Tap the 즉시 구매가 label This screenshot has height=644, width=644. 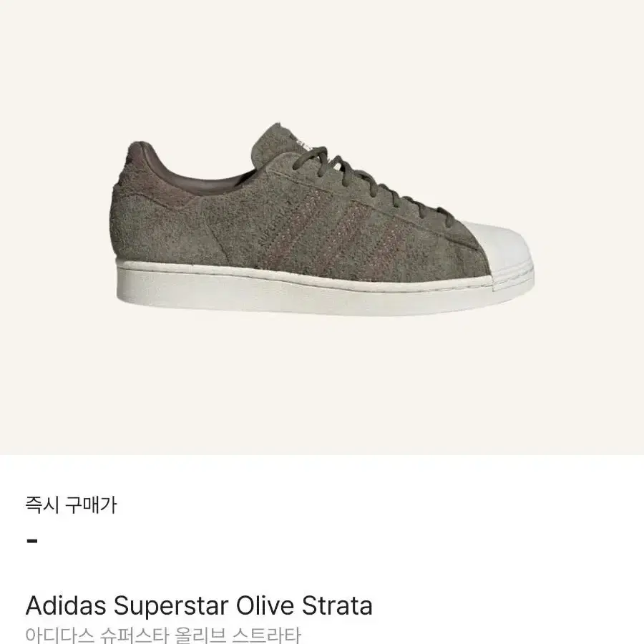tap(72, 505)
